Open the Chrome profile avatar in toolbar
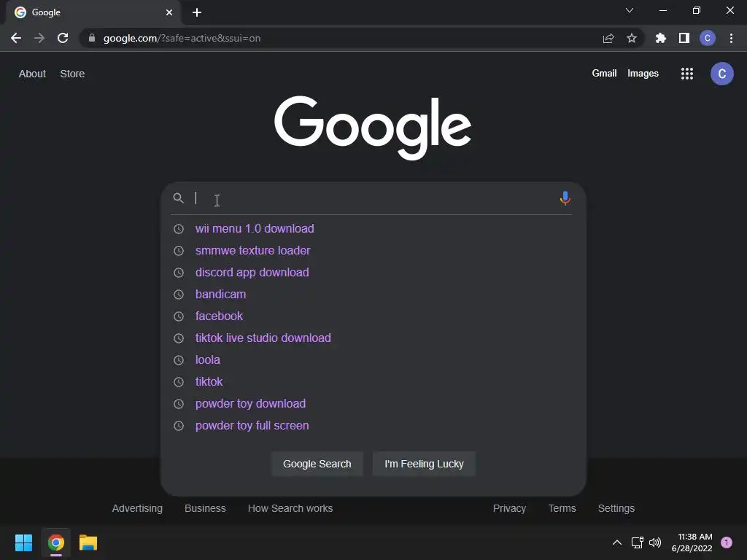Screen dimensions: 747x560 pos(708,38)
